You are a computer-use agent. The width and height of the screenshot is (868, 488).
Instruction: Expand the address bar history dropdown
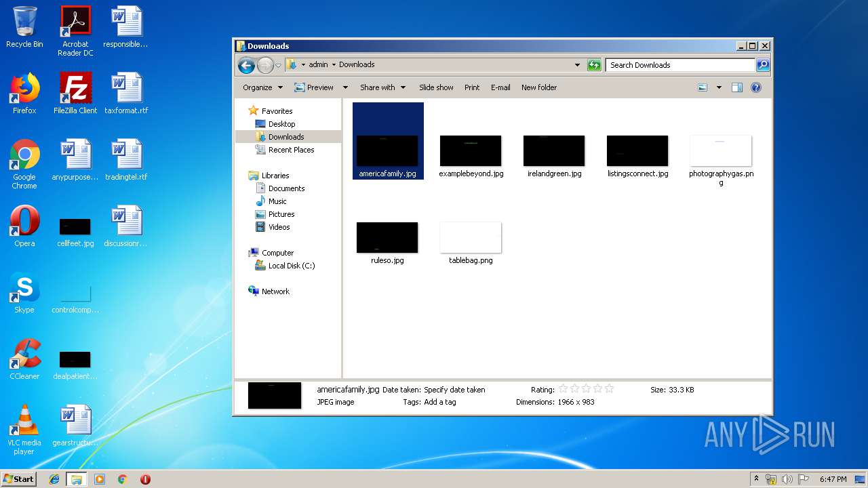tap(577, 65)
